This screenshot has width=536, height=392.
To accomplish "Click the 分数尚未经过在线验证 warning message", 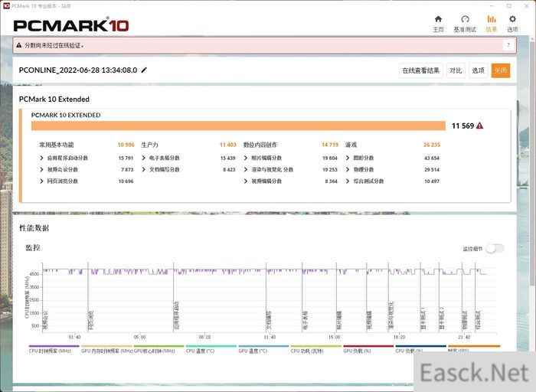I will coord(54,45).
